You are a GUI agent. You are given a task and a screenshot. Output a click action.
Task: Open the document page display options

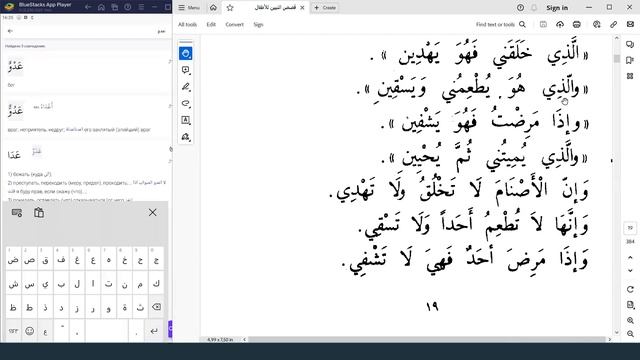(x=630, y=305)
